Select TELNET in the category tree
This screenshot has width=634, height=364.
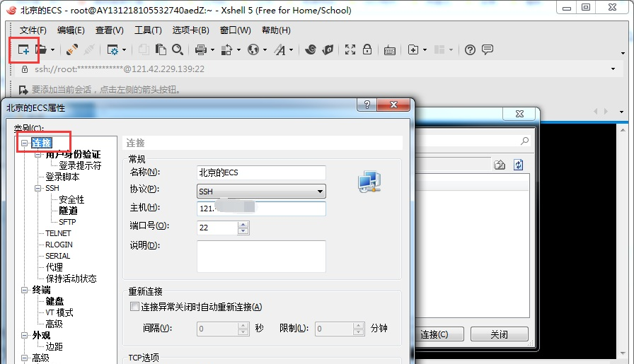coord(58,233)
